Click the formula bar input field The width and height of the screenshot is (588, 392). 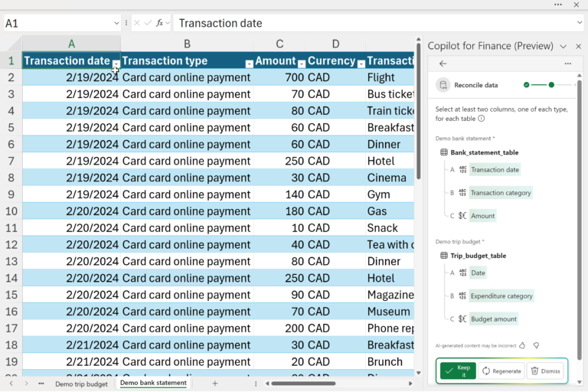pyautogui.click(x=367, y=23)
